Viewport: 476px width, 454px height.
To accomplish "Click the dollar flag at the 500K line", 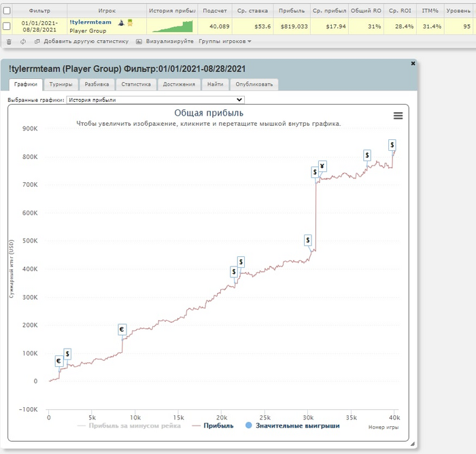I will (x=308, y=241).
